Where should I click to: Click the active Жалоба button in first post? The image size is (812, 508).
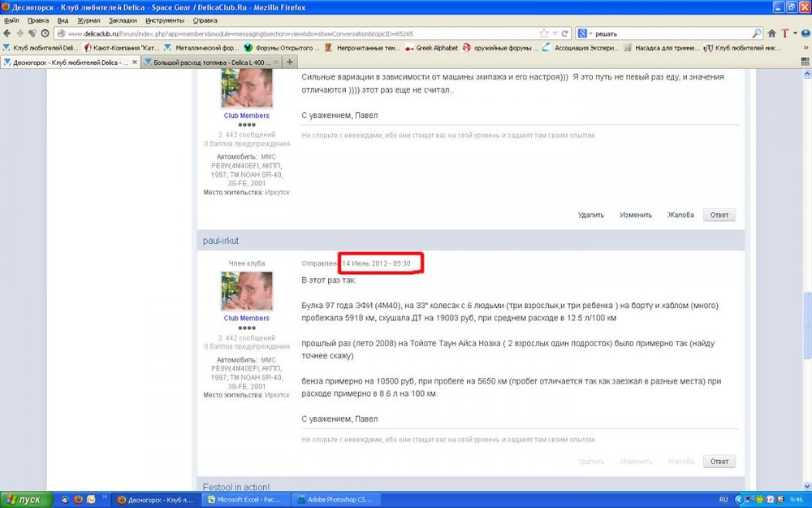(x=680, y=215)
